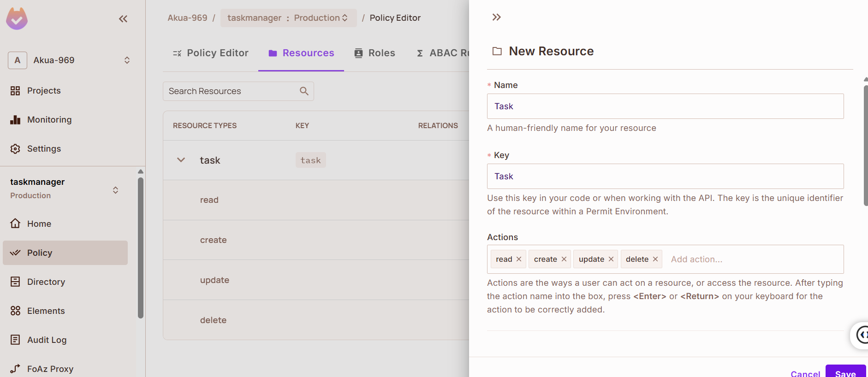The width and height of the screenshot is (868, 377).
Task: Click the Policy double-check icon
Action: 15,253
